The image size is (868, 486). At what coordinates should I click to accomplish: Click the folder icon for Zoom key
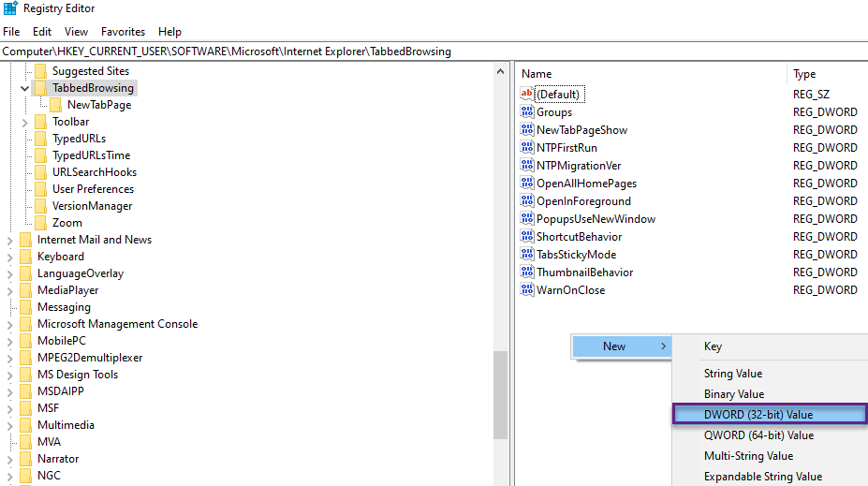click(40, 223)
